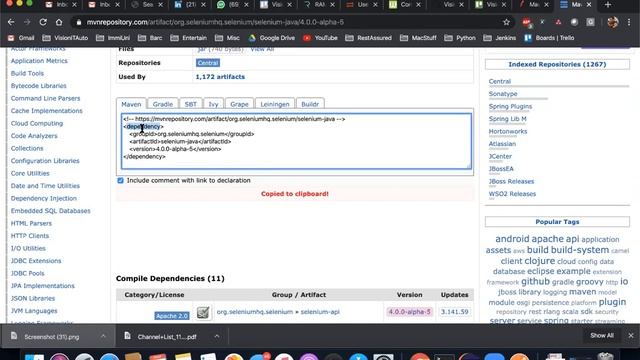
Task: Open the 3.141.59 update version
Action: (x=454, y=312)
